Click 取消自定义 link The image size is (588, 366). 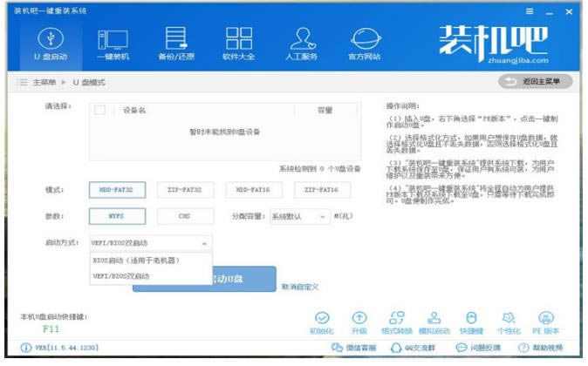[300, 287]
